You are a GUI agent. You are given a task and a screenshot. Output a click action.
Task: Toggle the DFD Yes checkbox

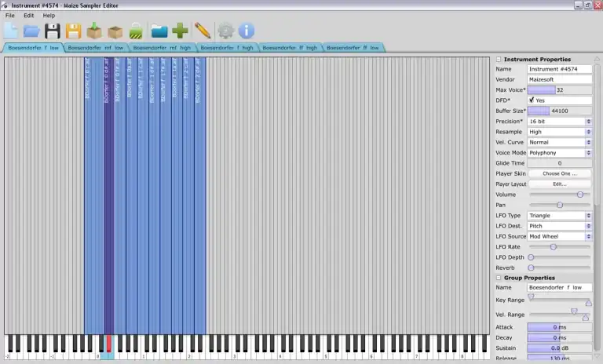click(x=532, y=100)
